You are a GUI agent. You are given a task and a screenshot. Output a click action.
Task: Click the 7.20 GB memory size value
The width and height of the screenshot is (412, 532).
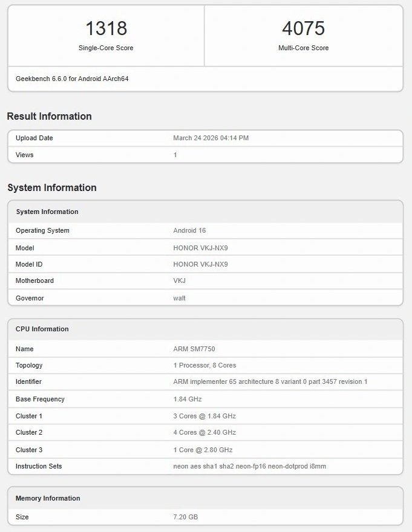click(x=186, y=517)
